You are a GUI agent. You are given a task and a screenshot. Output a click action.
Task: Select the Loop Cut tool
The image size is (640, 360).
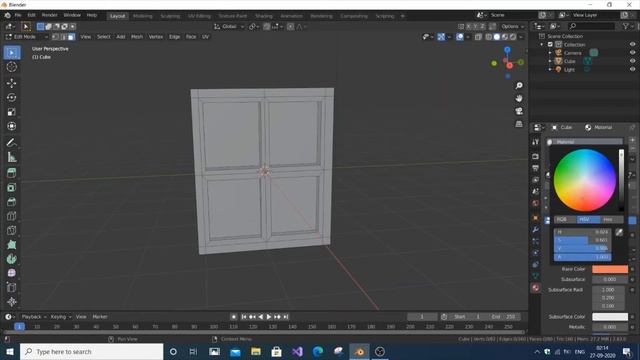[x=12, y=216]
